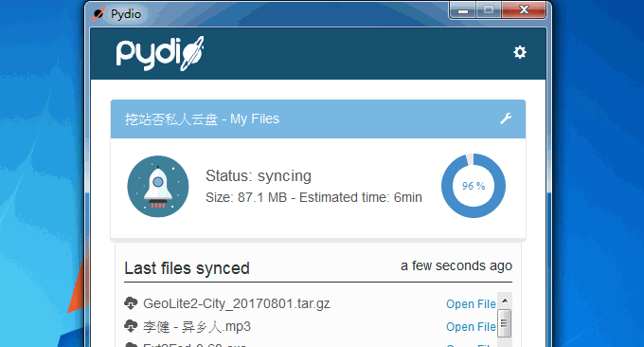The width and height of the screenshot is (644, 347).
Task: Click the wrench icon for My Files
Action: tap(506, 119)
